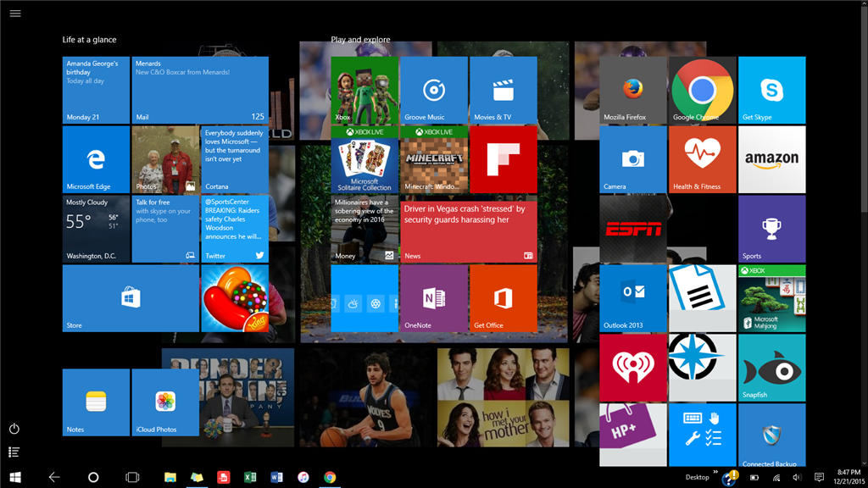Open calendar tile with Amanda George's birthday
The image size is (868, 488).
click(x=96, y=90)
